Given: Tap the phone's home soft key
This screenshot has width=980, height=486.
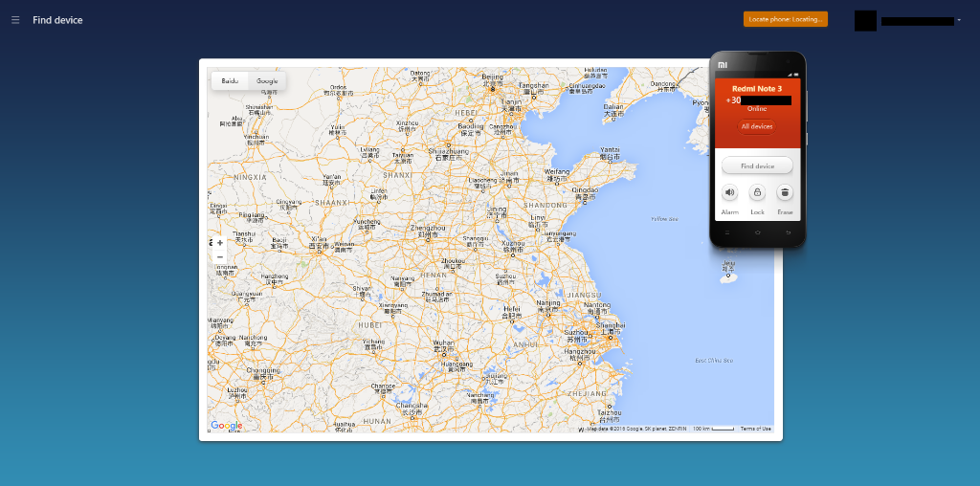Looking at the screenshot, I should [x=757, y=232].
